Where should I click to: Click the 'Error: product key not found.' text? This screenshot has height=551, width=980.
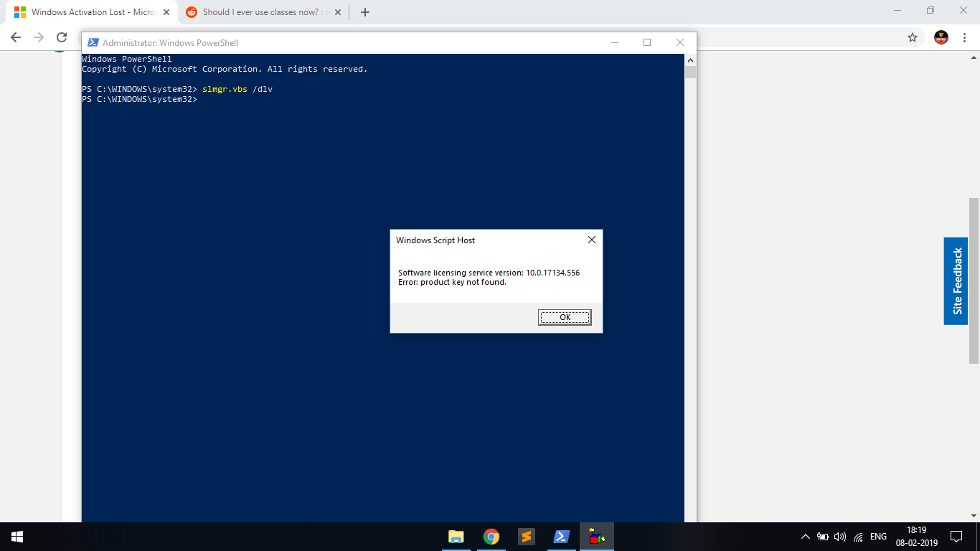coord(452,282)
